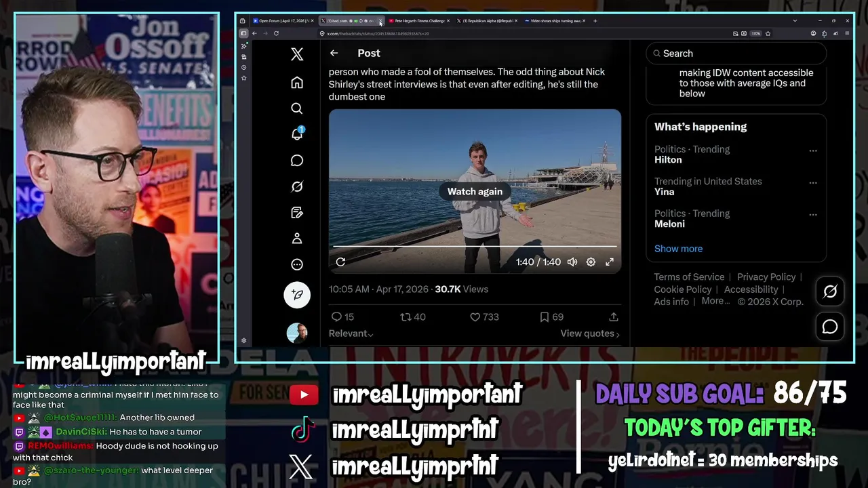The height and width of the screenshot is (488, 868).
Task: Open the floating chat messages button
Action: (830, 327)
